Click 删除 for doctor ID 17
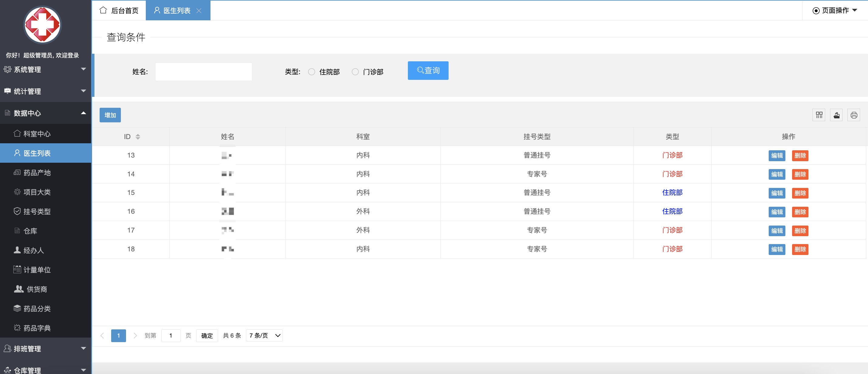Screen dimensions: 868x374 [800, 231]
